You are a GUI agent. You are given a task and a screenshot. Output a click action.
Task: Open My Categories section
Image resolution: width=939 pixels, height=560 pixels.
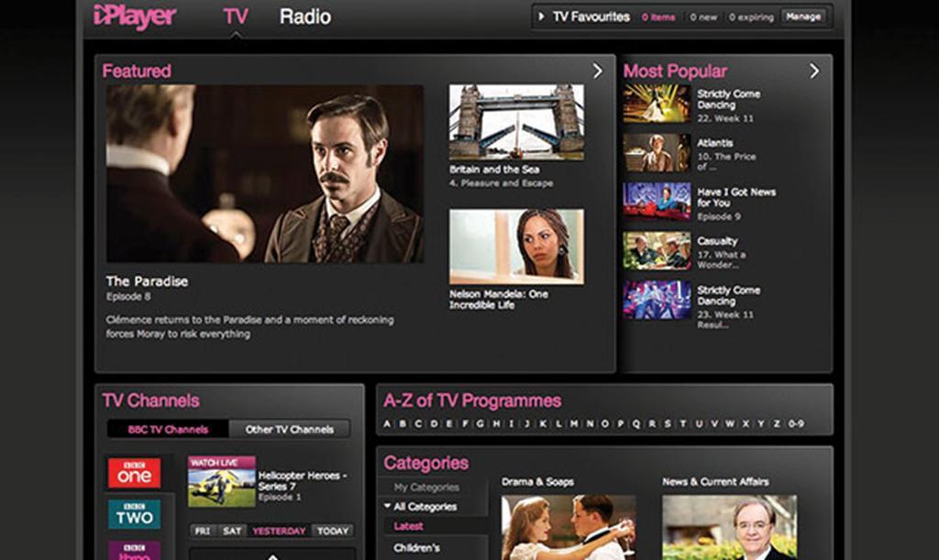pyautogui.click(x=426, y=487)
